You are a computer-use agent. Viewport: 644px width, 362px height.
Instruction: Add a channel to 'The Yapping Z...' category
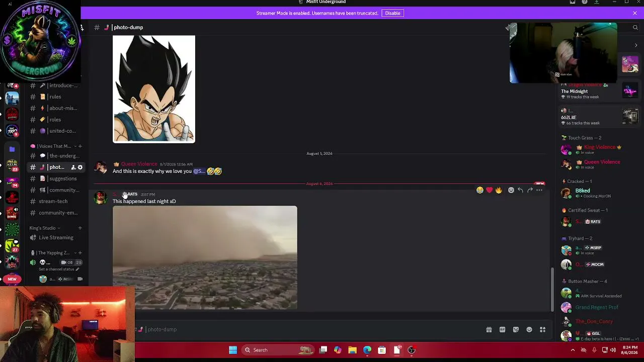click(x=79, y=253)
